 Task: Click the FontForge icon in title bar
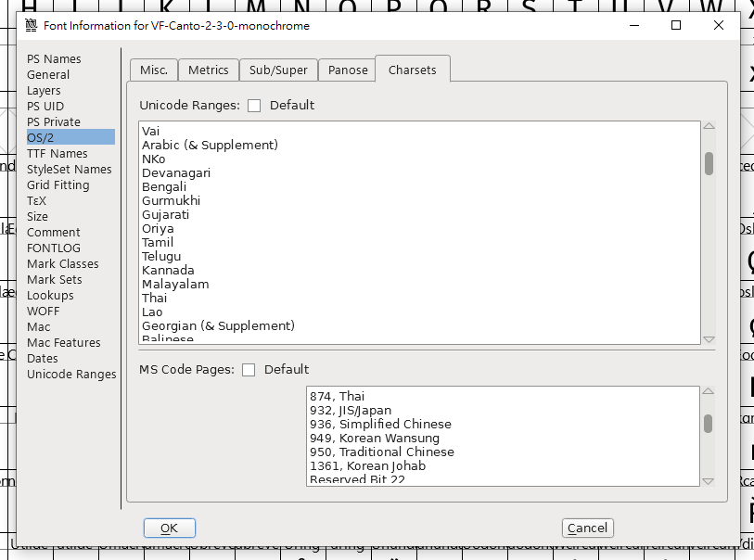tap(31, 26)
